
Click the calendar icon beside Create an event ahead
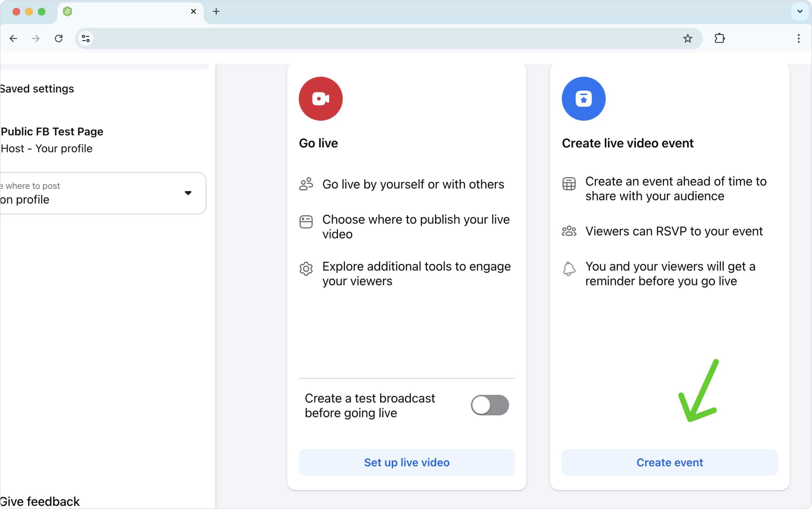(x=569, y=184)
